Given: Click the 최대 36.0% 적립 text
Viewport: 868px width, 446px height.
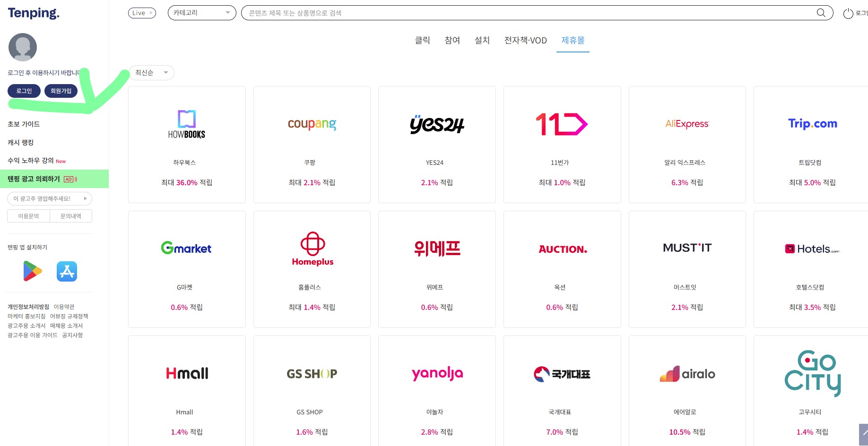Looking at the screenshot, I should 187,182.
